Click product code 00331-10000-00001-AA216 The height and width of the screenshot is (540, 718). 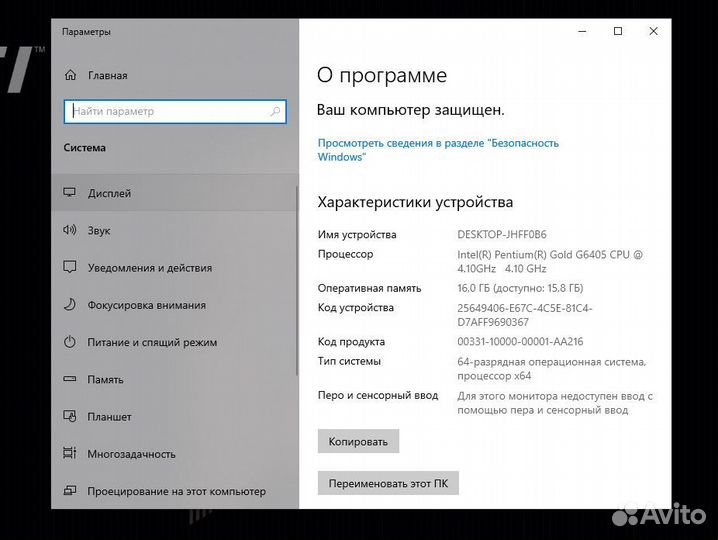520,342
